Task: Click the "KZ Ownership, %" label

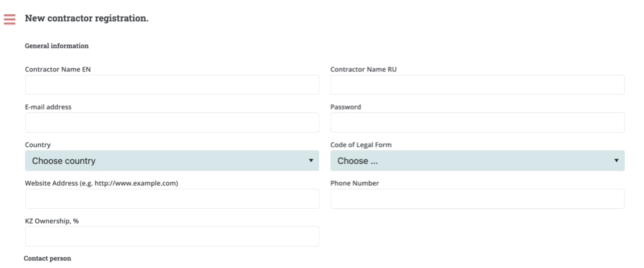Action: coord(52,221)
